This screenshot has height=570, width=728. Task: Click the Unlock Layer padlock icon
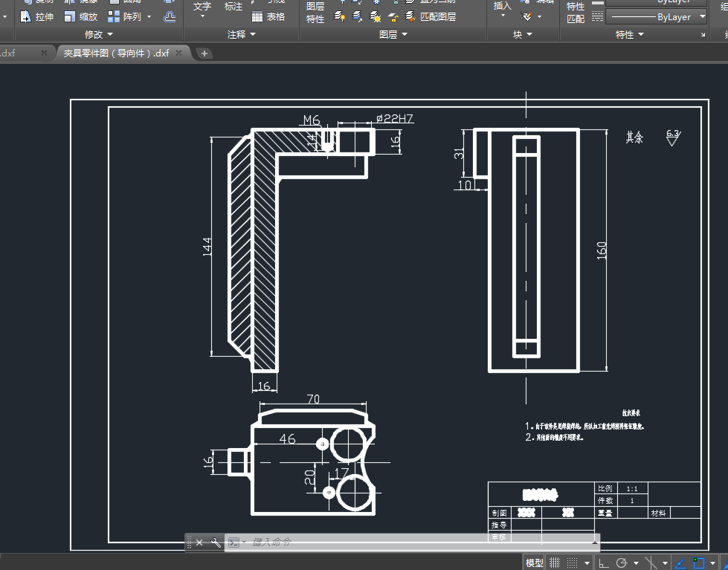[x=393, y=17]
